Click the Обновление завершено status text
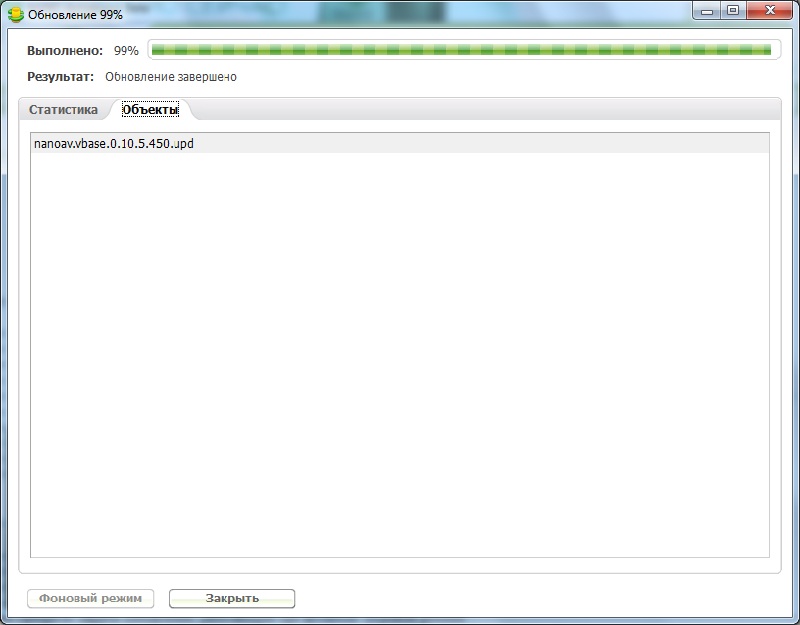This screenshot has height=625, width=800. tap(171, 77)
